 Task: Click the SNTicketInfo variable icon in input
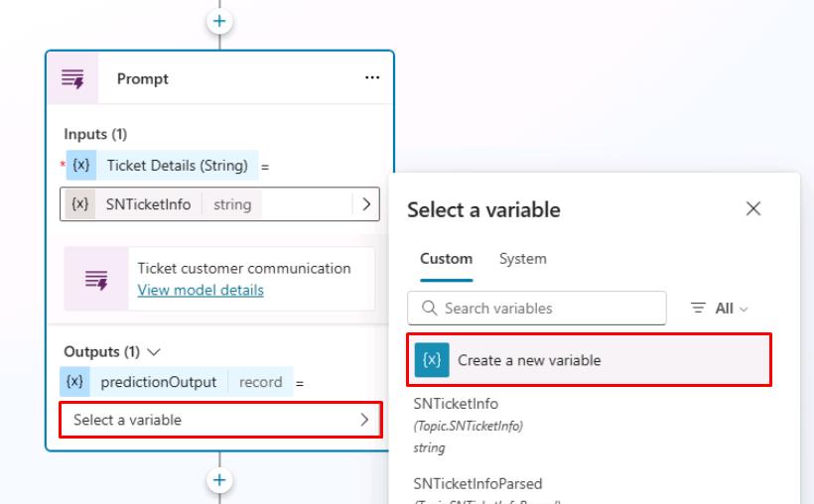tap(81, 204)
